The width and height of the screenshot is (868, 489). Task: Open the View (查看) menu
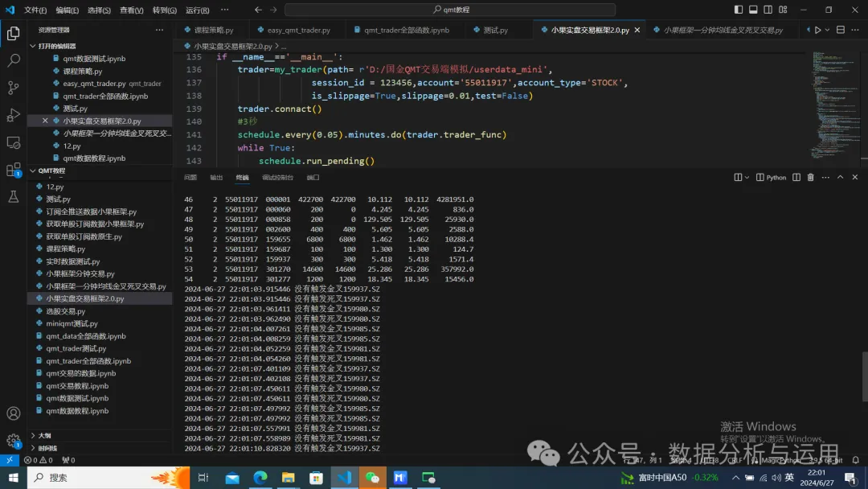[131, 10]
